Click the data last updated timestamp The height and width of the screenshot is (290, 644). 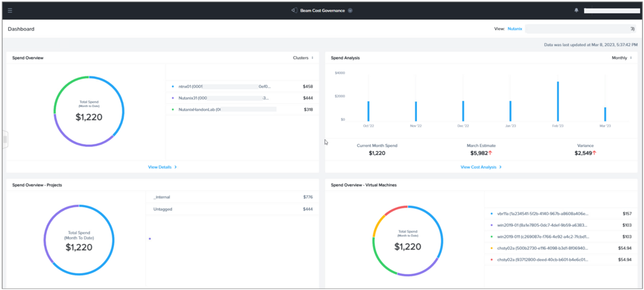click(x=591, y=45)
